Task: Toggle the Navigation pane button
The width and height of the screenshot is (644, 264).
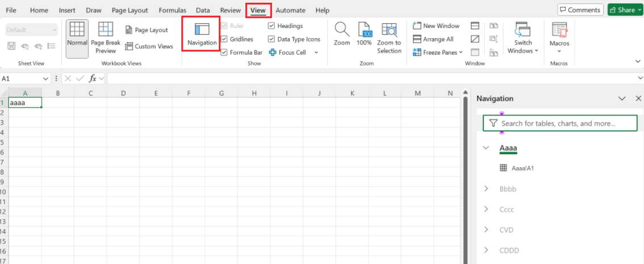Action: click(202, 34)
